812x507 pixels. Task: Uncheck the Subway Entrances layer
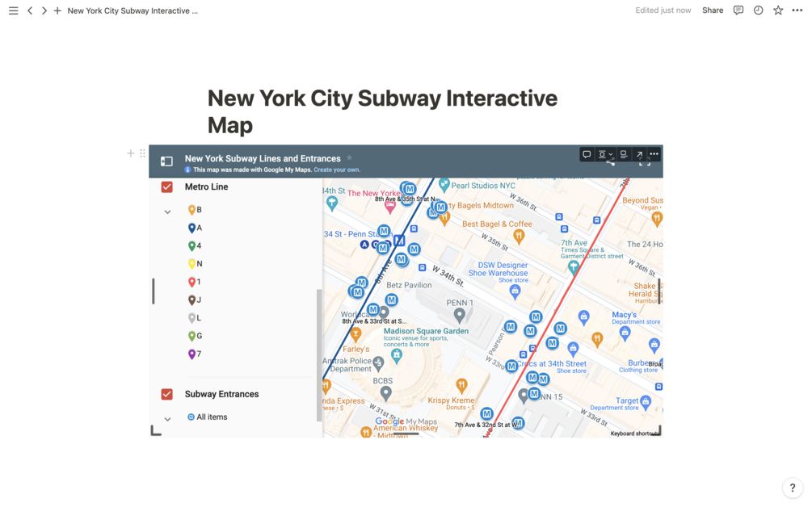[166, 394]
